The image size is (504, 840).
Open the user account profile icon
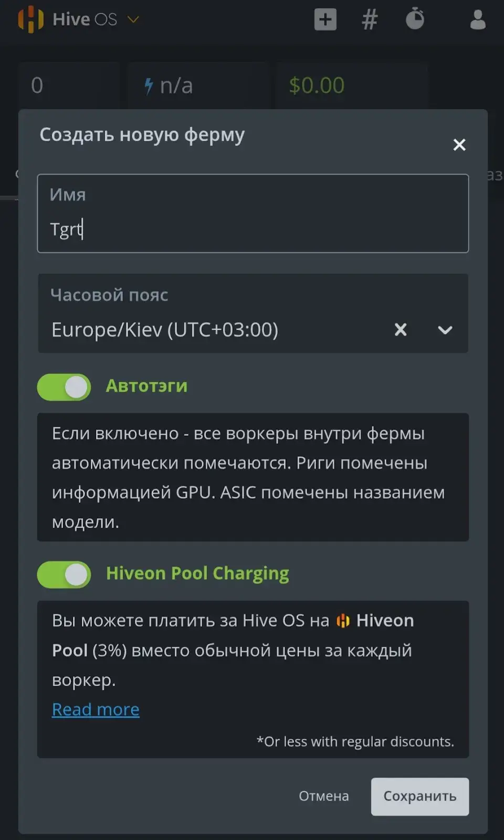tap(478, 19)
